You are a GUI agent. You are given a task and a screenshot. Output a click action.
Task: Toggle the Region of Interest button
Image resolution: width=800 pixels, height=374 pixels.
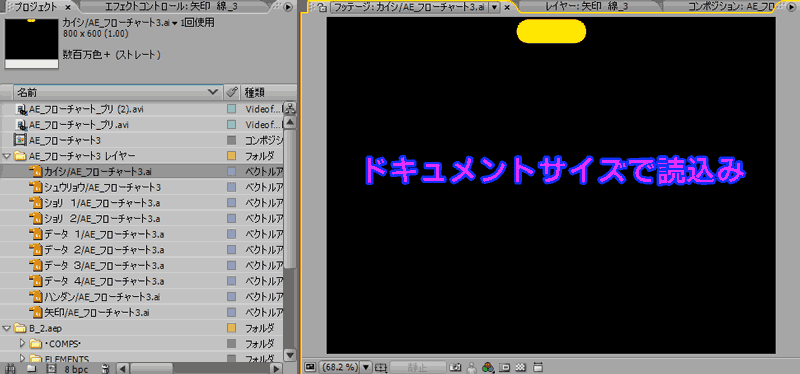[505, 367]
